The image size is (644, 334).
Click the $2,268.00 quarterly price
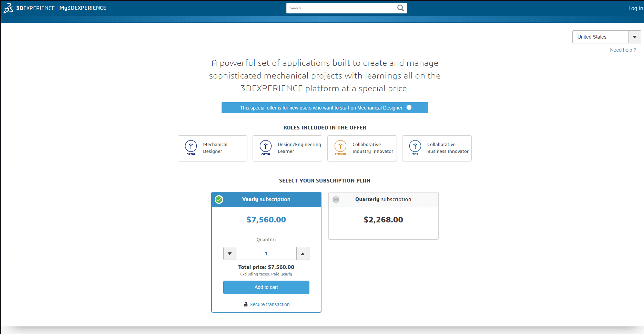[384, 220]
